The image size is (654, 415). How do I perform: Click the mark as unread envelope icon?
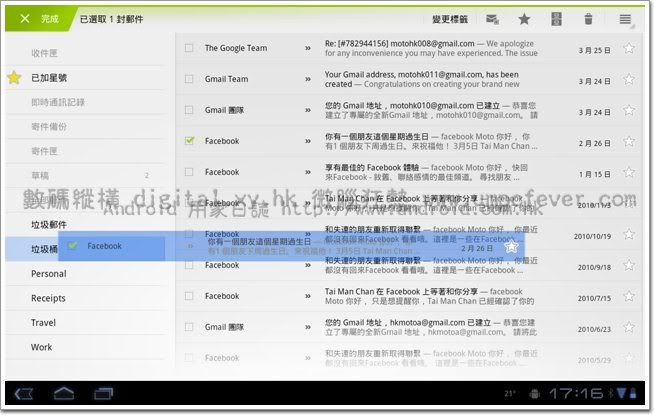pyautogui.click(x=492, y=19)
